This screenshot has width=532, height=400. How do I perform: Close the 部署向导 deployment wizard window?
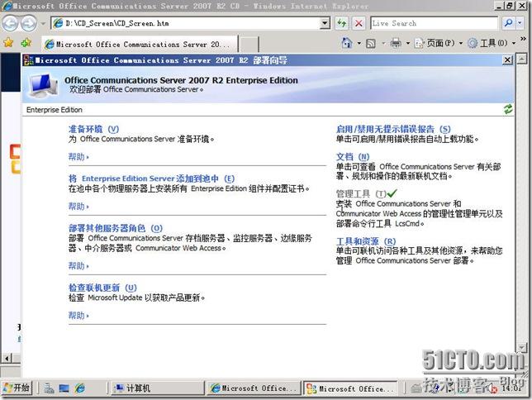point(507,60)
